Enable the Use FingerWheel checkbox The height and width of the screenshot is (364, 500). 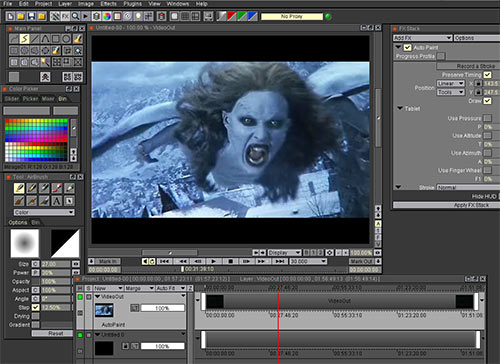(x=487, y=170)
